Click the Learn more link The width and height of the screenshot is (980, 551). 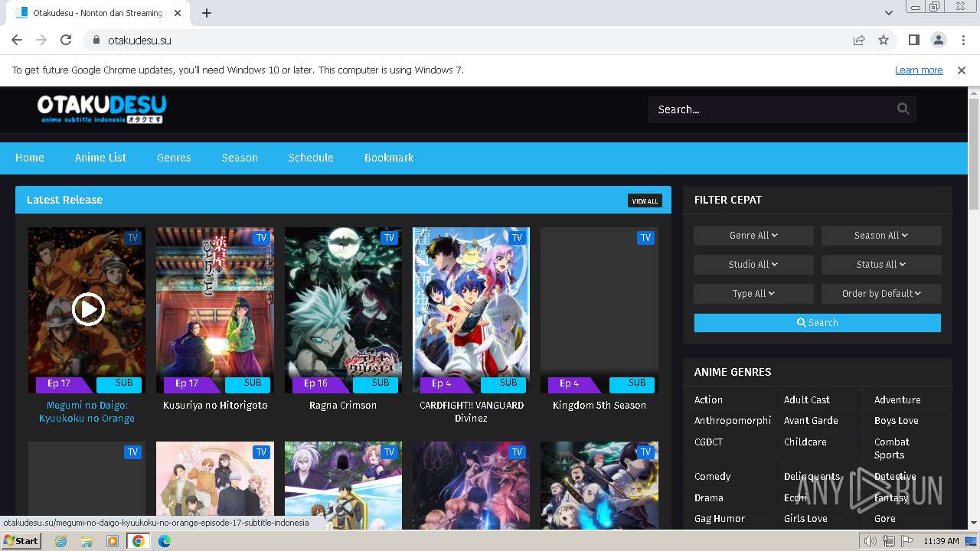tap(919, 70)
